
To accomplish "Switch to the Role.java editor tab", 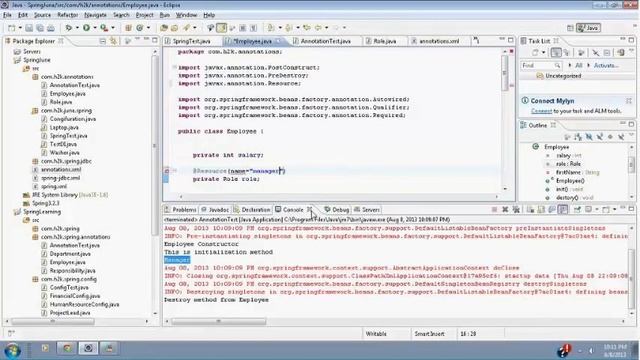I will pyautogui.click(x=381, y=41).
